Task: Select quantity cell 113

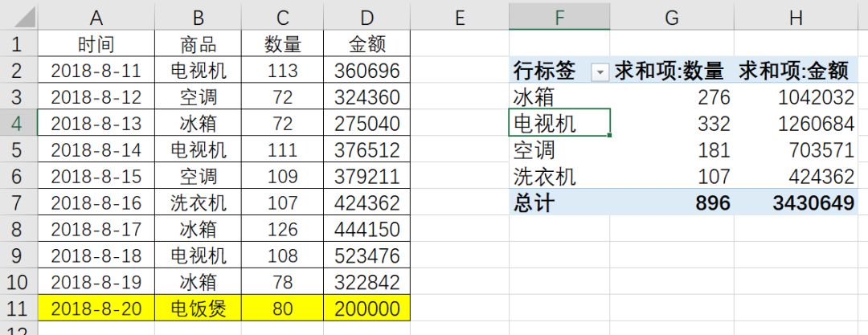Action: click(x=282, y=71)
